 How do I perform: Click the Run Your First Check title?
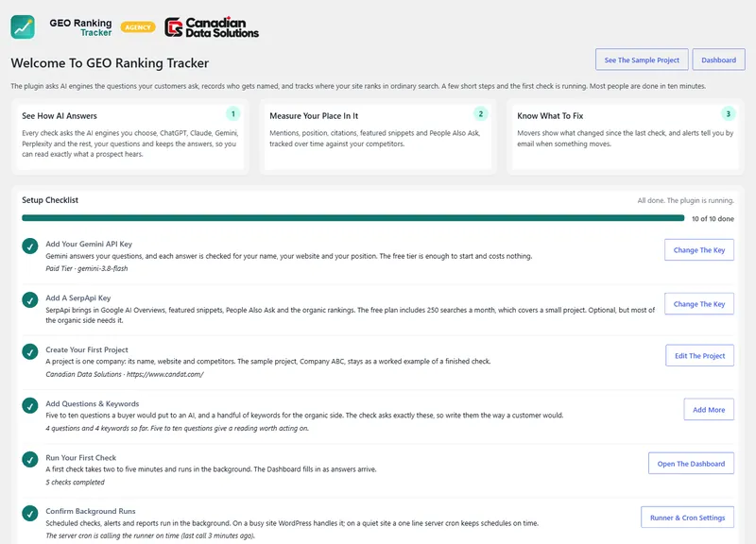pos(81,458)
